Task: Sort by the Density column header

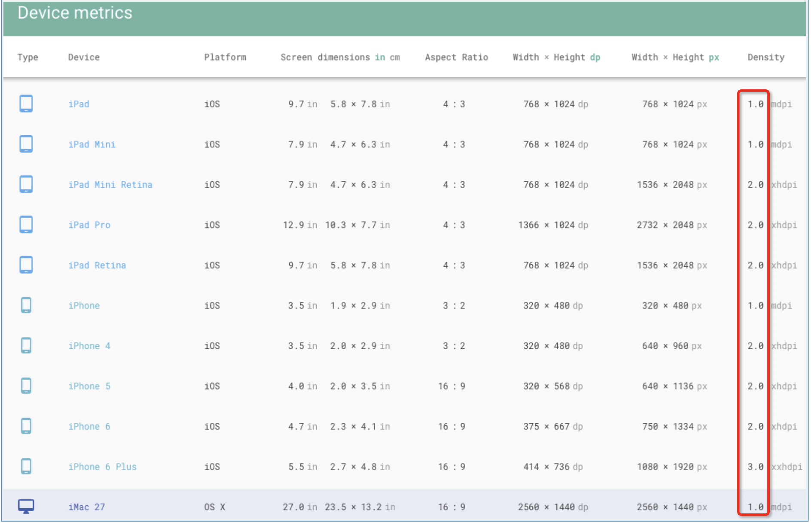Action: click(x=766, y=57)
